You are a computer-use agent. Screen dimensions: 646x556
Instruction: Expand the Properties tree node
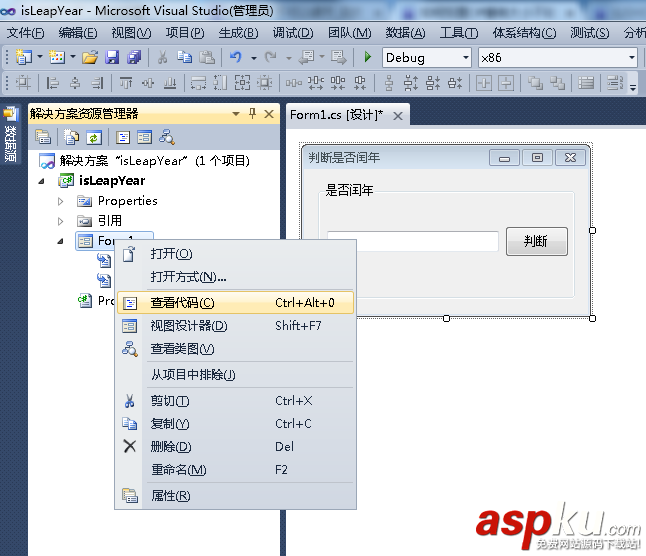pos(61,201)
